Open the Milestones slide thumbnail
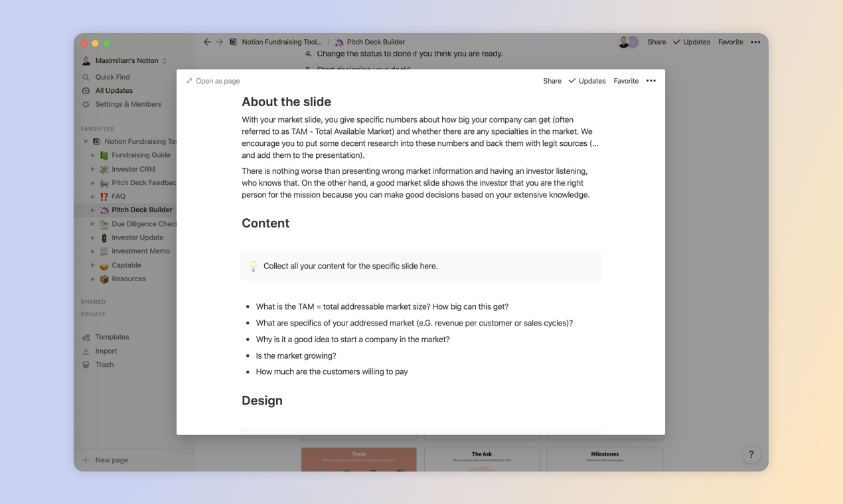843x504 pixels. [x=605, y=459]
